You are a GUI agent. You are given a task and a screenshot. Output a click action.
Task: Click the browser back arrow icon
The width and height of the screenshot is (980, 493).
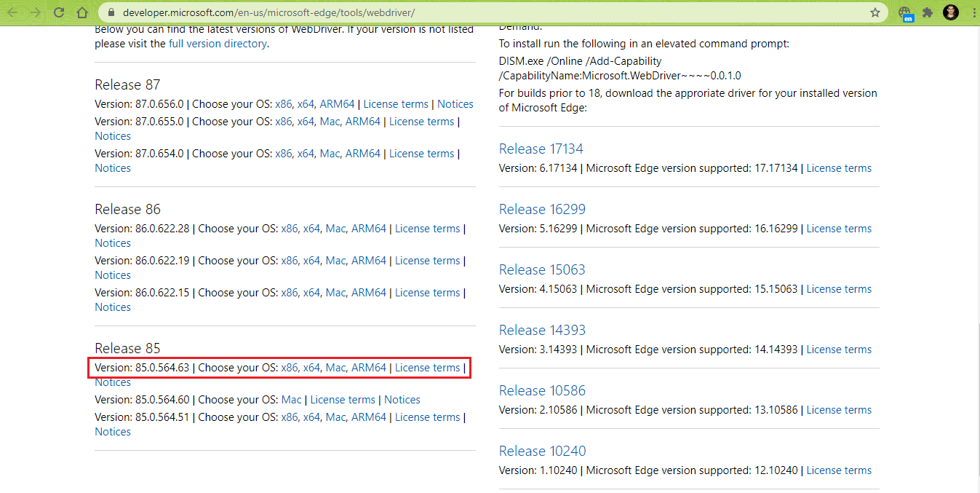13,12
